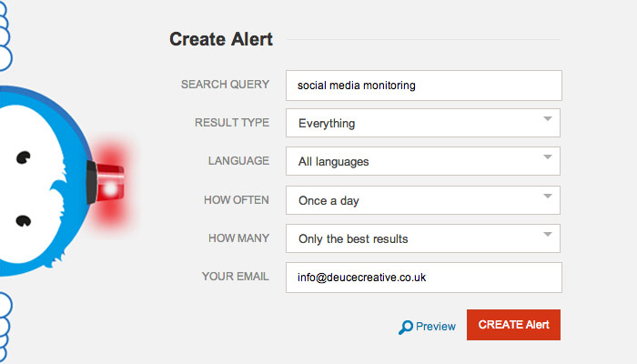This screenshot has height=364, width=637.
Task: Click the Create Alert heading
Action: click(221, 39)
